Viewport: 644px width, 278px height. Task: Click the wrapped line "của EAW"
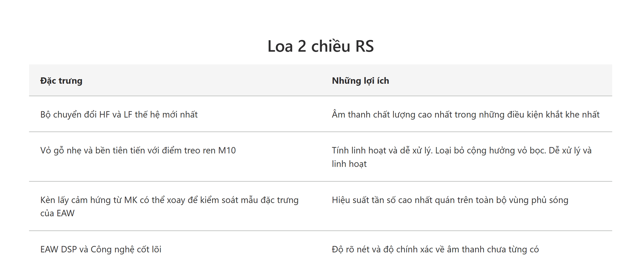(57, 213)
